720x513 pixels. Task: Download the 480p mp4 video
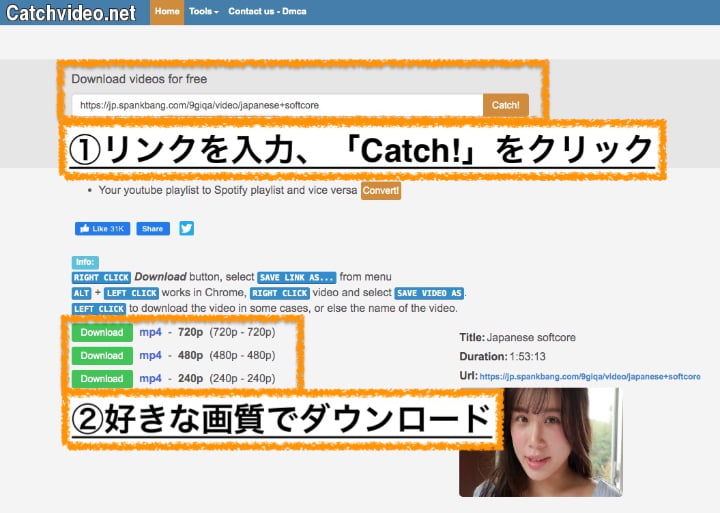pyautogui.click(x=102, y=355)
